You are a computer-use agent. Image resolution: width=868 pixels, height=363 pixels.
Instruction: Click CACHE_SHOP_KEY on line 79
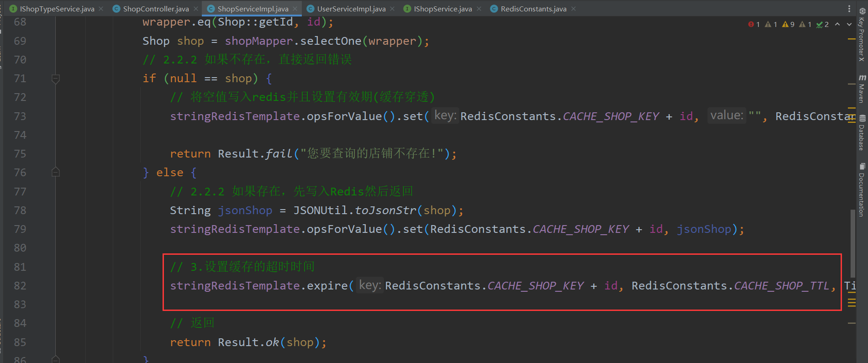click(581, 229)
